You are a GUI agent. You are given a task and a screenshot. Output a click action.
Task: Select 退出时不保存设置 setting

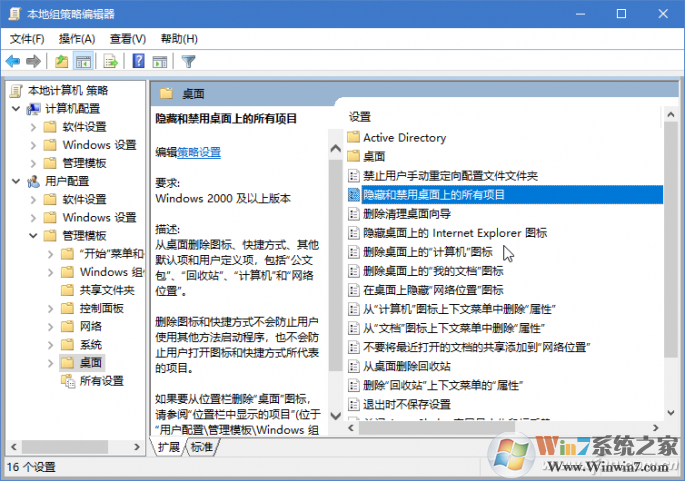click(407, 405)
